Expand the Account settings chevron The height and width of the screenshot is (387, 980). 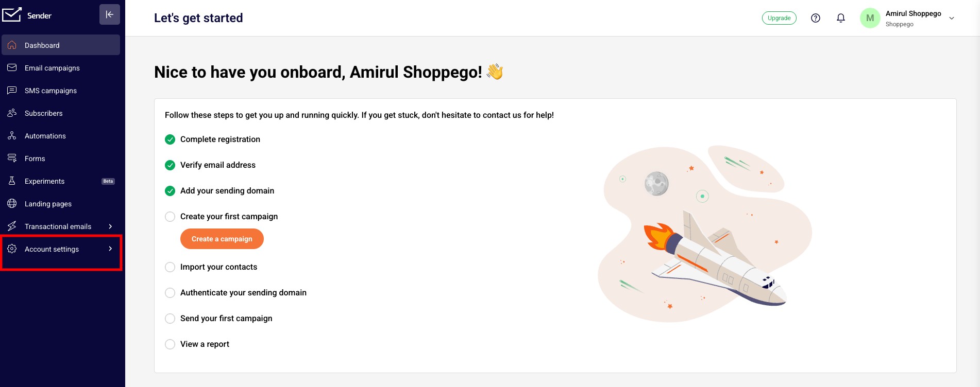point(110,249)
